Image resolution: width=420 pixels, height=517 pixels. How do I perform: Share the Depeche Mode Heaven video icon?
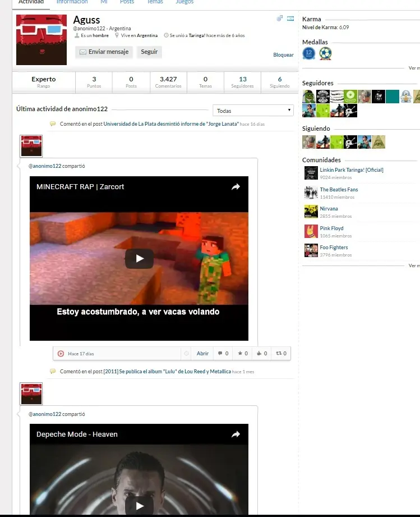coord(236,434)
